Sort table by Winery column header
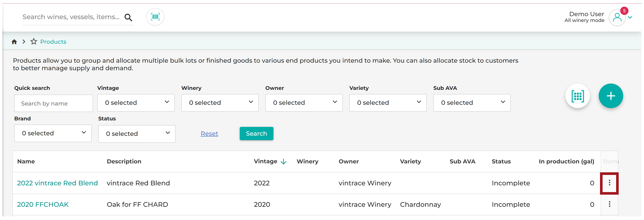 pyautogui.click(x=307, y=162)
